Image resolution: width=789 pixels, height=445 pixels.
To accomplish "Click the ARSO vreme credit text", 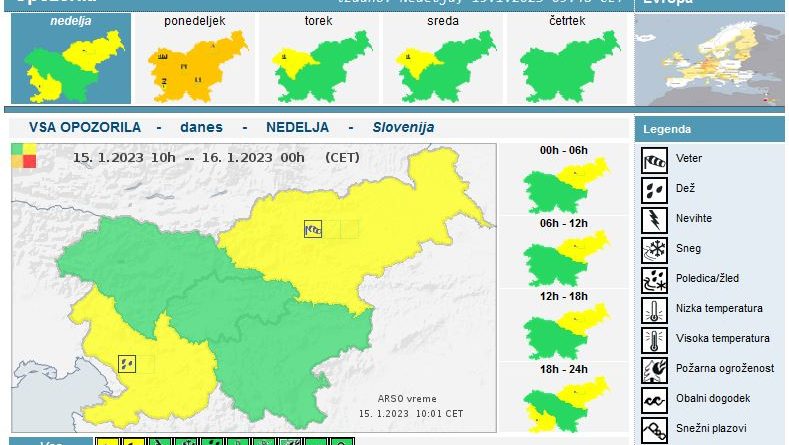I will (407, 399).
